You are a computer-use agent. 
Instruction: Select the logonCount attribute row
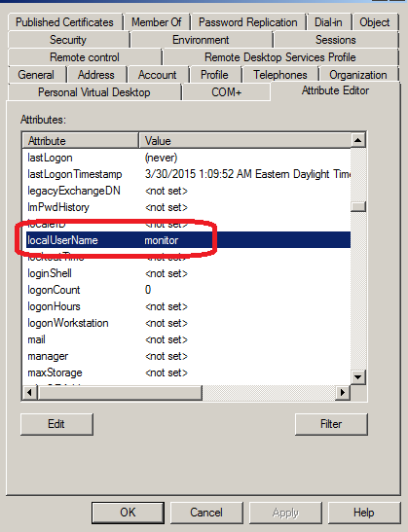187,290
